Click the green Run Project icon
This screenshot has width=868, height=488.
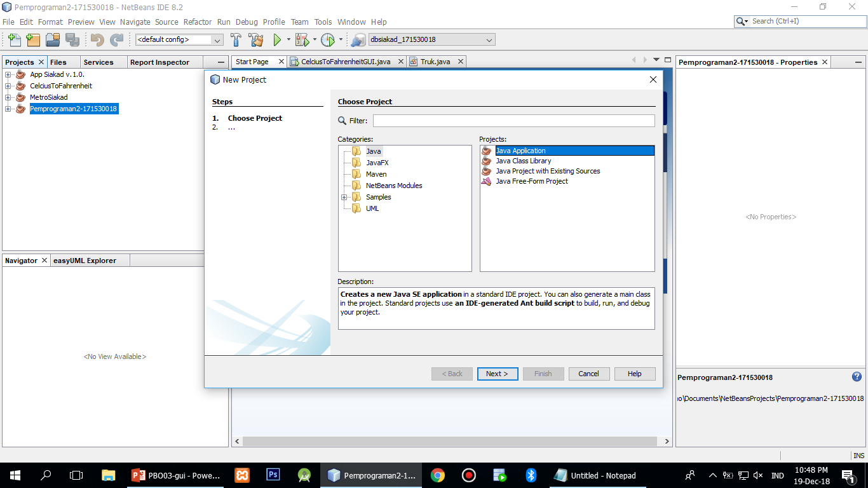[x=277, y=39]
